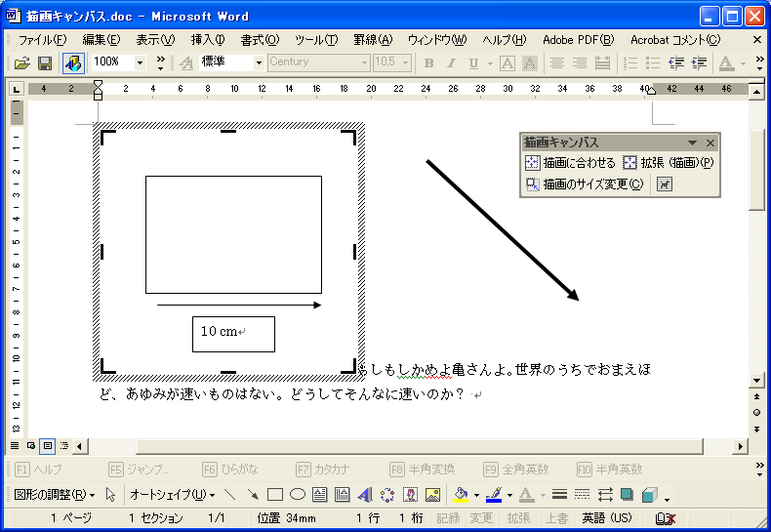Expand standard toolbar options chevron
The image size is (771, 532).
pyautogui.click(x=161, y=62)
